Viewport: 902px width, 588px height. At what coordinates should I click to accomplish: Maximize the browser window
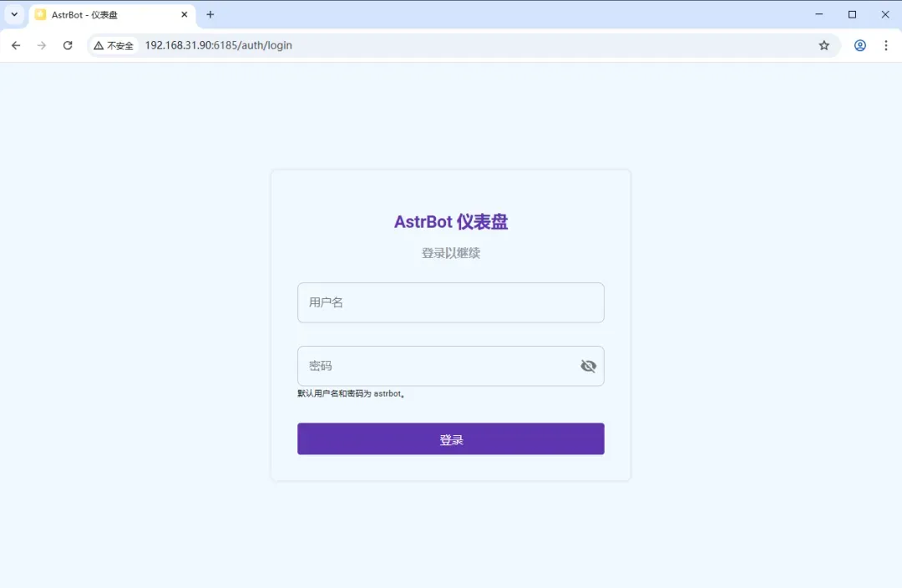[852, 15]
